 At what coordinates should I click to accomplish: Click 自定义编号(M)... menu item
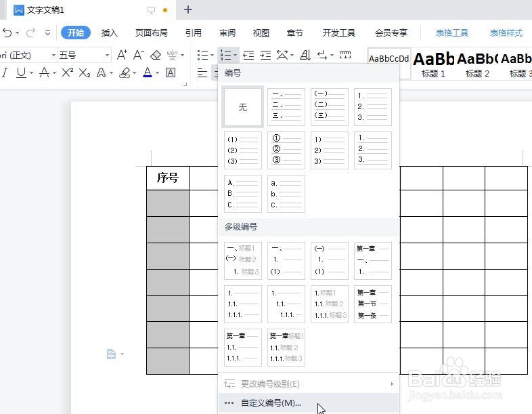[309, 403]
